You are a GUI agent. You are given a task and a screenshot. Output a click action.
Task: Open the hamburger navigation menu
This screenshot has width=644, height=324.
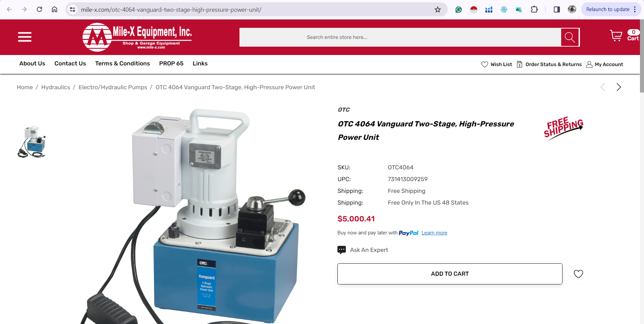click(x=25, y=37)
